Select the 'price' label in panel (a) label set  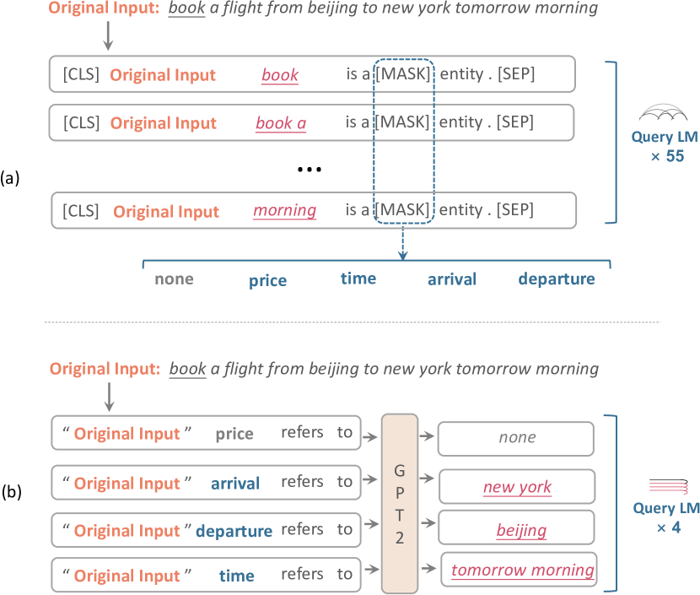click(x=268, y=280)
